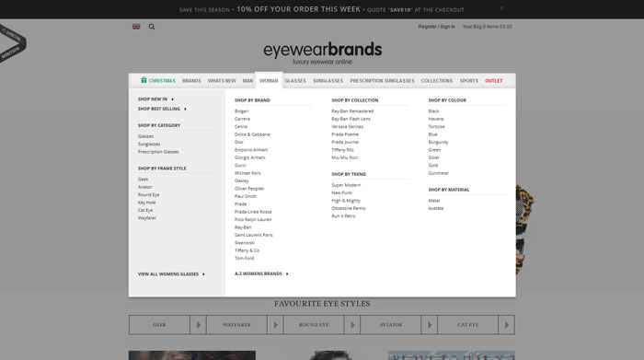Filter by Tortoise colour
This screenshot has width=644, height=360.
click(x=436, y=127)
